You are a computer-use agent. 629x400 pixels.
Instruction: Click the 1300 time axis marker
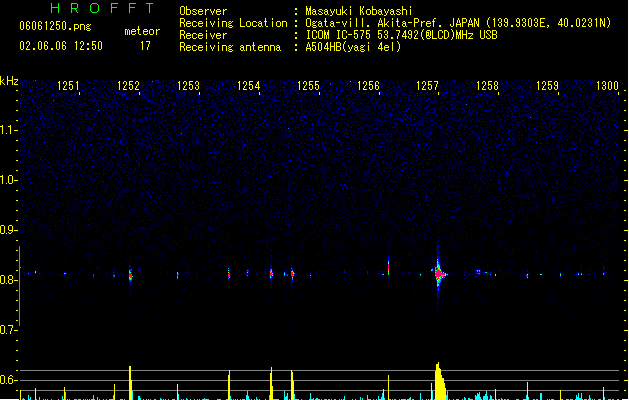pos(607,86)
